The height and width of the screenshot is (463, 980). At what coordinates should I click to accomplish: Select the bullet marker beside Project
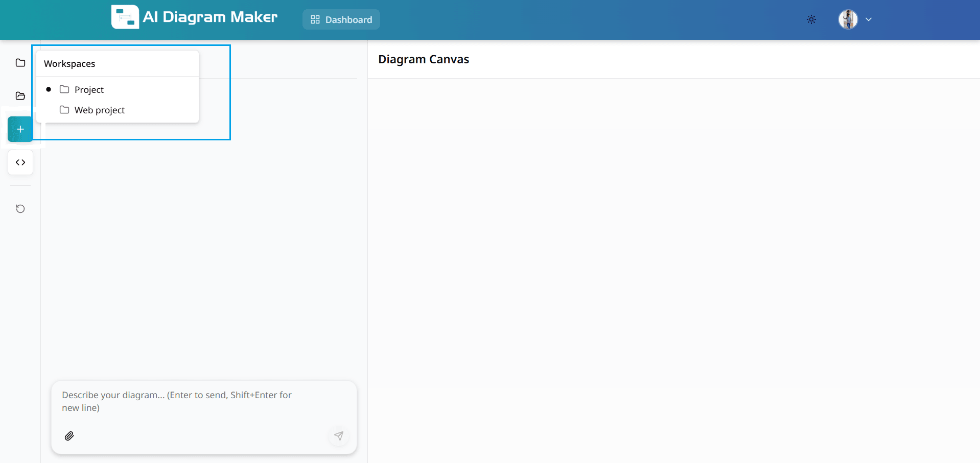coord(49,90)
